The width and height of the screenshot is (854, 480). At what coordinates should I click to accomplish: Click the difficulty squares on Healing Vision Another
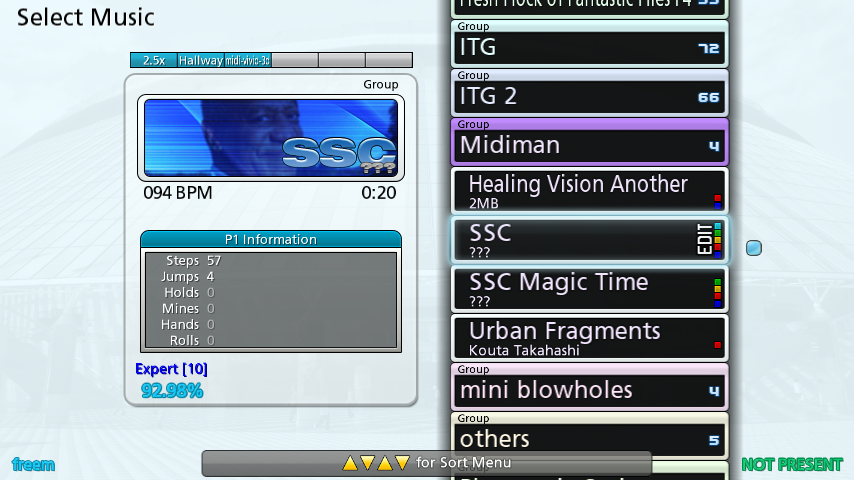pyautogui.click(x=717, y=202)
